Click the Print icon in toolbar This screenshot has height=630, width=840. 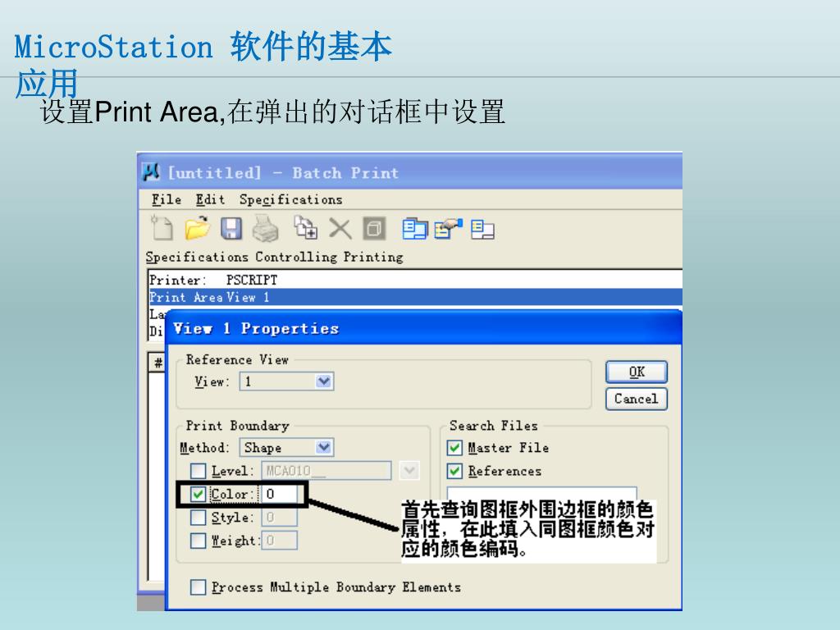click(265, 229)
